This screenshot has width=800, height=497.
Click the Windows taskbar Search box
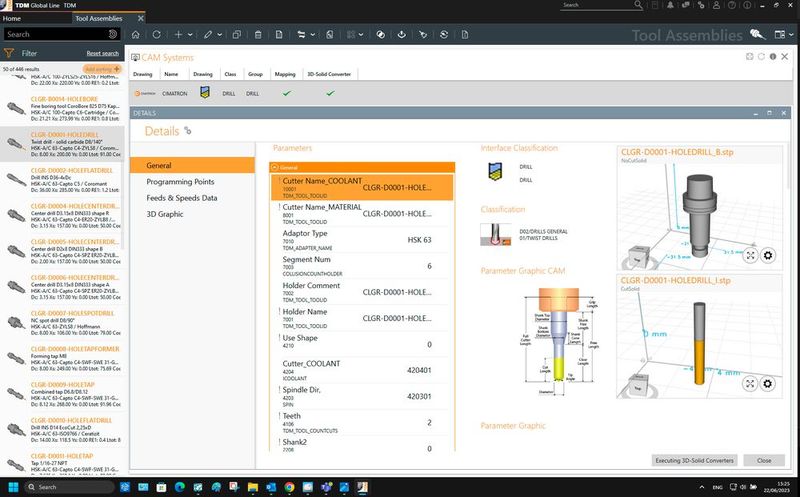[x=69, y=487]
